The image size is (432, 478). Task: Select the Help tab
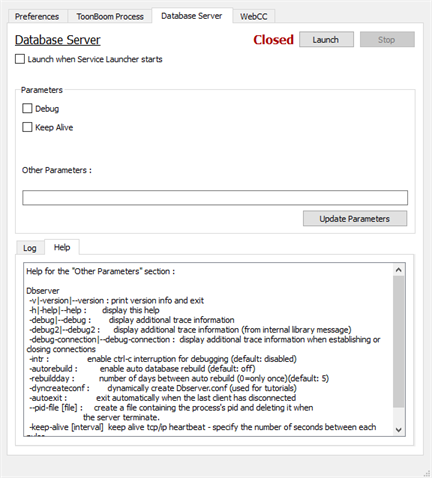[62, 247]
